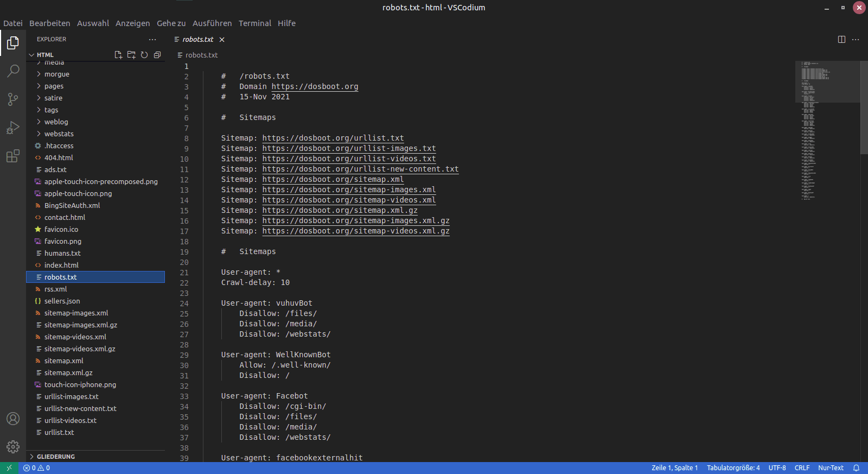This screenshot has height=474, width=868.
Task: Open rss.xml in the file tree
Action: 95,289
